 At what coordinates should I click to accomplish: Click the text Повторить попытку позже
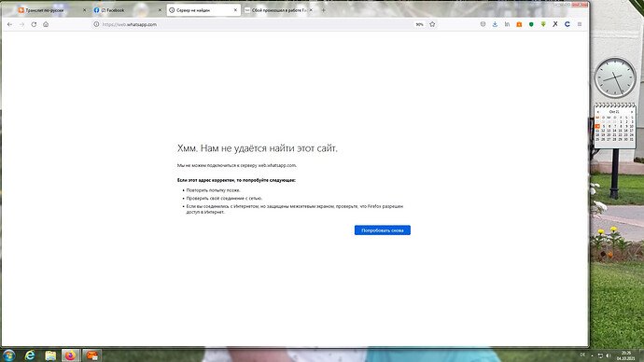[x=213, y=190]
